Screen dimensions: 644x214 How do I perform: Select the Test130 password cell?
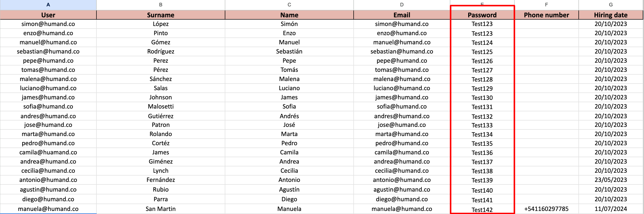pos(482,98)
